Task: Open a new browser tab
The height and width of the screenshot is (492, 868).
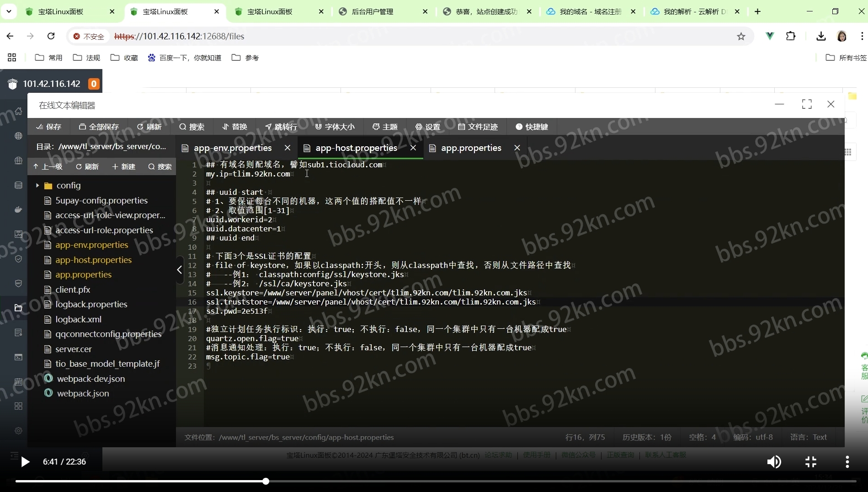Action: pyautogui.click(x=757, y=11)
